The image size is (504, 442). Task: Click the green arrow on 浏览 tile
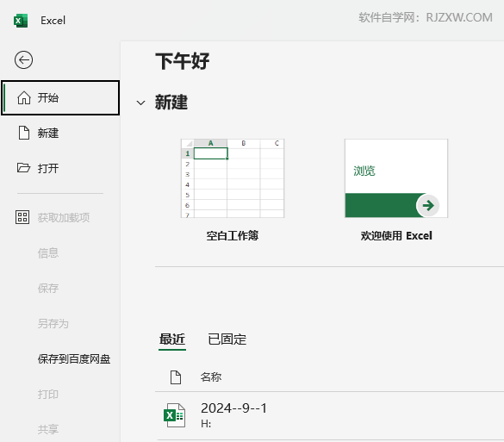[428, 205]
